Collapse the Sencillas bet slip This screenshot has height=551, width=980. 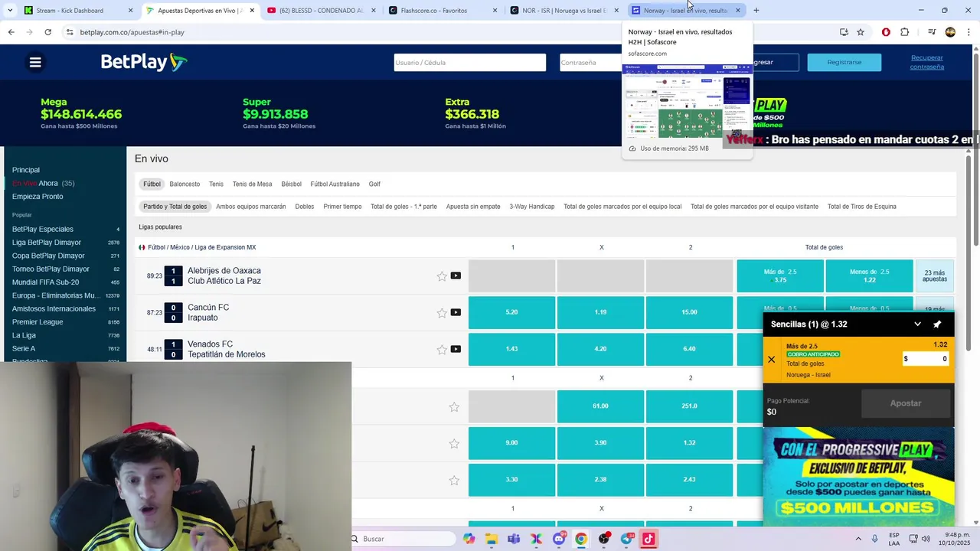(917, 324)
